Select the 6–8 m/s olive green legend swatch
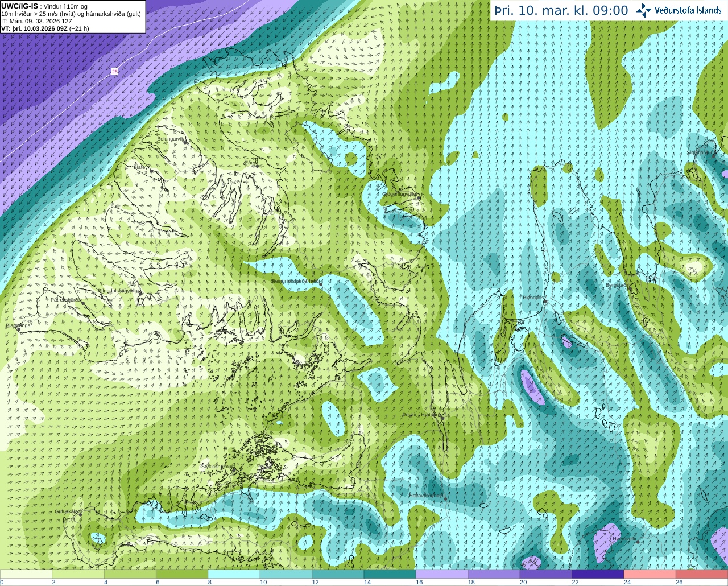 point(183,574)
